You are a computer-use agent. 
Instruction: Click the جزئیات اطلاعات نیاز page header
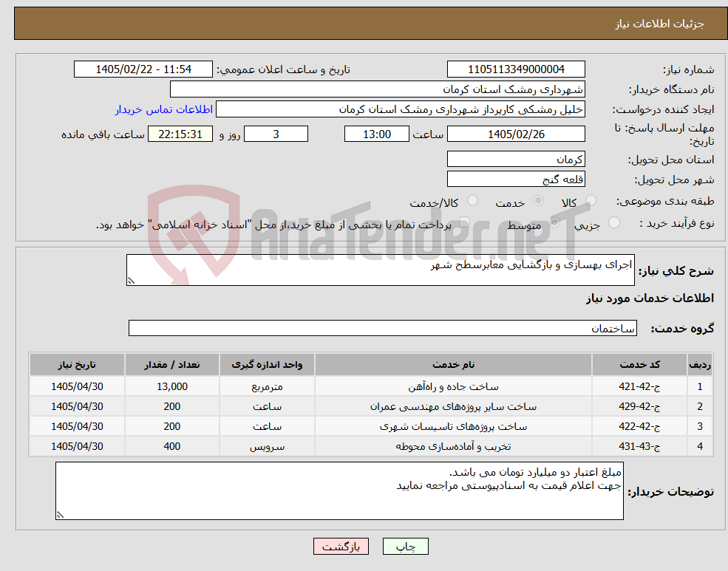[660, 24]
